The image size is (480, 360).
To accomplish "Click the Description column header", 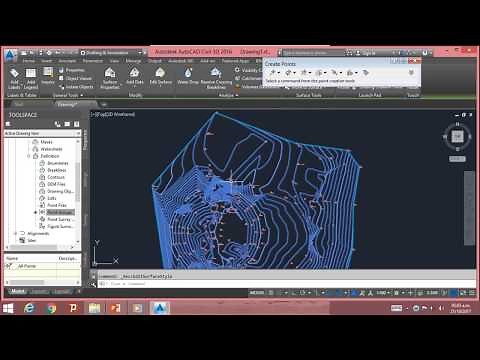I will (68, 258).
